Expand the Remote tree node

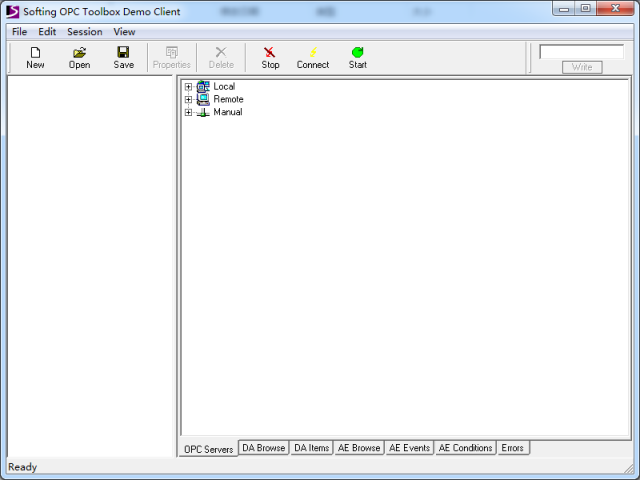(x=188, y=100)
